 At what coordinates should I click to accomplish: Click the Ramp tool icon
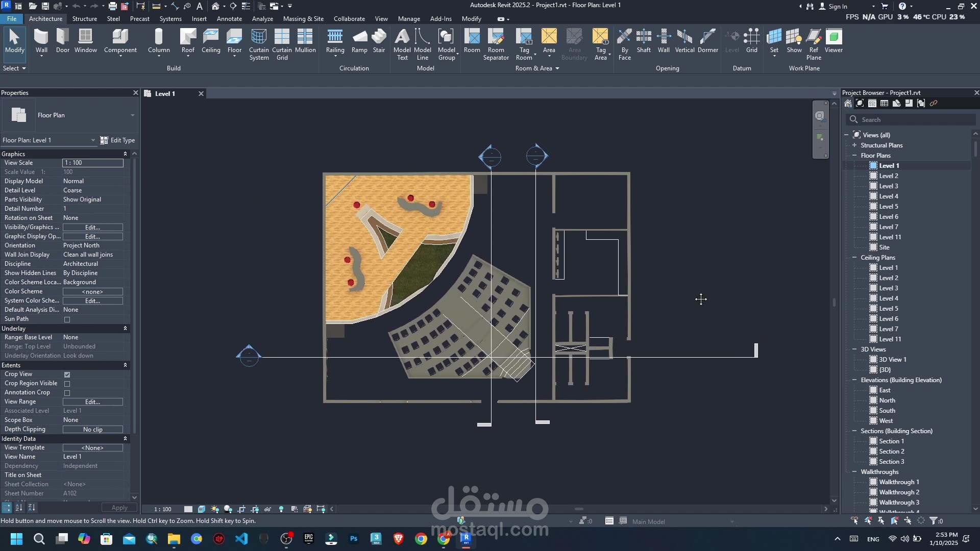click(359, 41)
